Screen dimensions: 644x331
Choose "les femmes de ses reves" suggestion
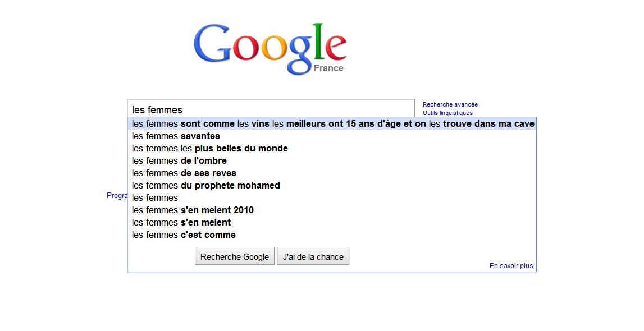click(184, 173)
